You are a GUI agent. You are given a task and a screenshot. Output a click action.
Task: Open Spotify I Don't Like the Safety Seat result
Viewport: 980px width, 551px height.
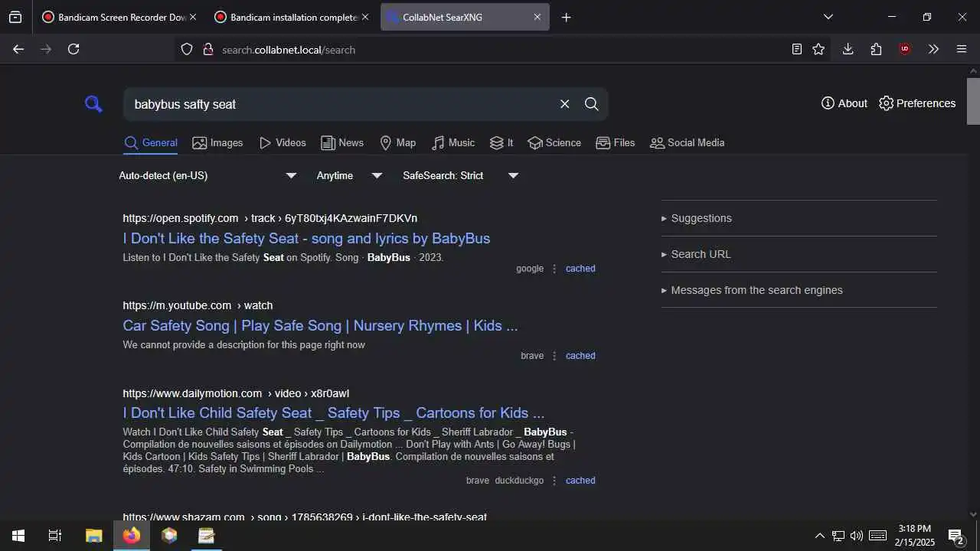(x=306, y=238)
